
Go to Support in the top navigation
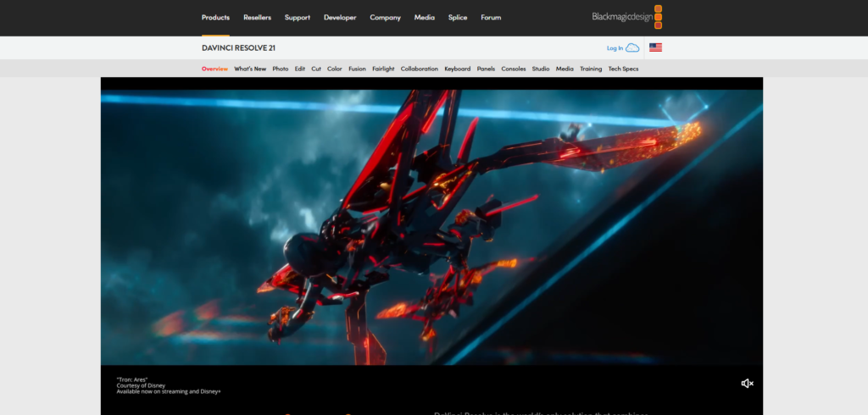pos(298,18)
